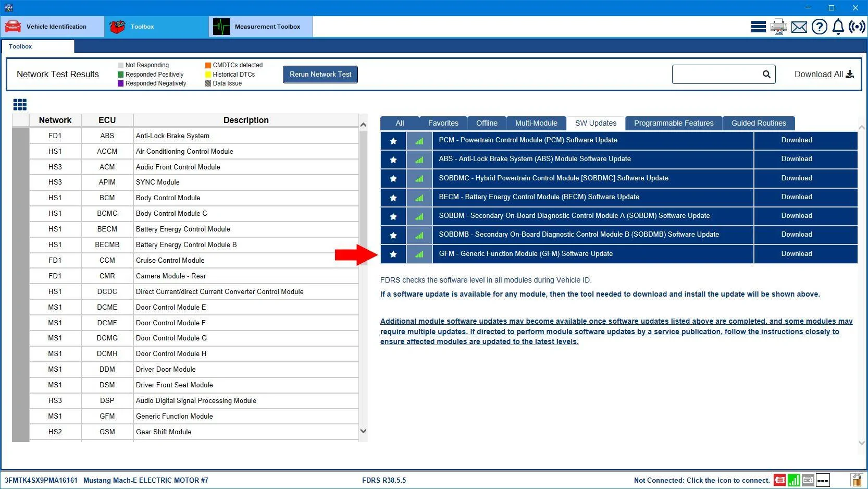Click signal bars icon in BECM row

[419, 198]
